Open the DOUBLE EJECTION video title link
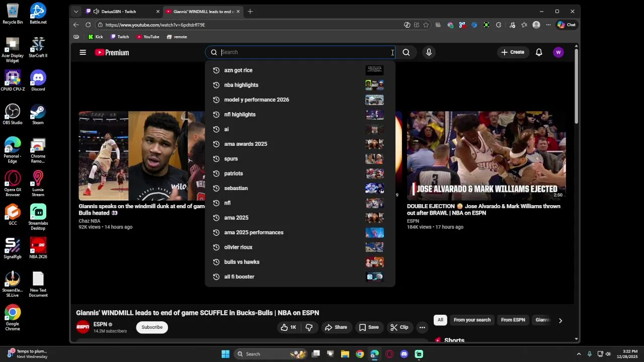 click(484, 210)
